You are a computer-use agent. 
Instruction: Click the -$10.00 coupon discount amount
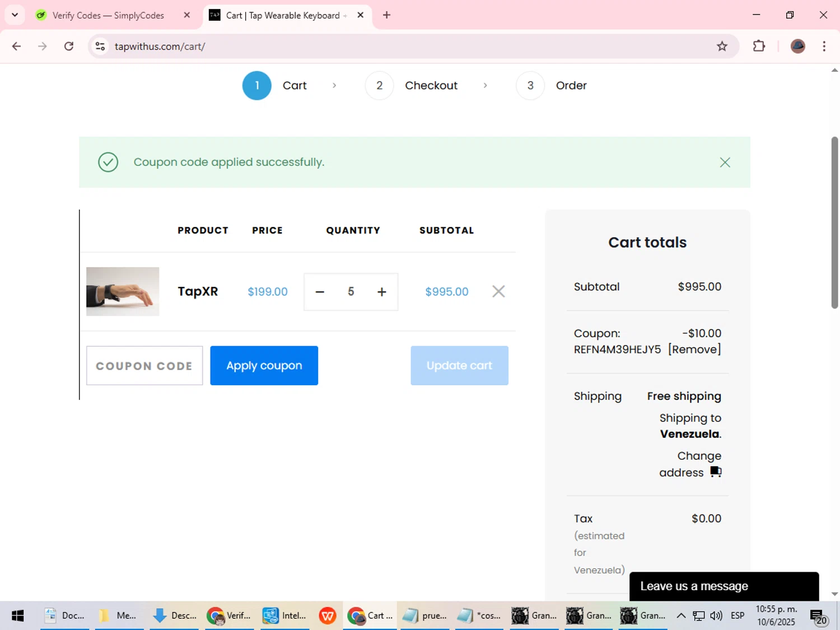[702, 333]
